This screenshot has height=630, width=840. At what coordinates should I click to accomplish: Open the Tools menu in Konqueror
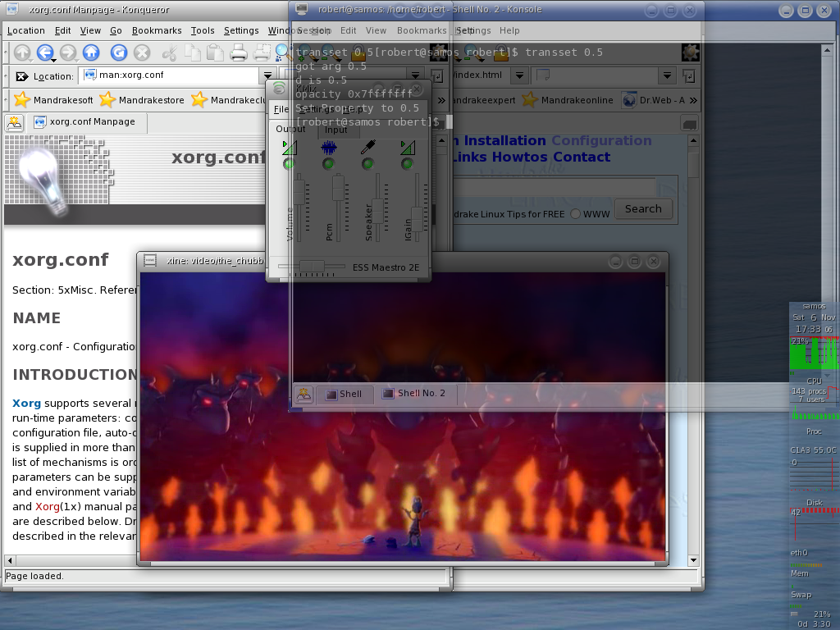(203, 30)
